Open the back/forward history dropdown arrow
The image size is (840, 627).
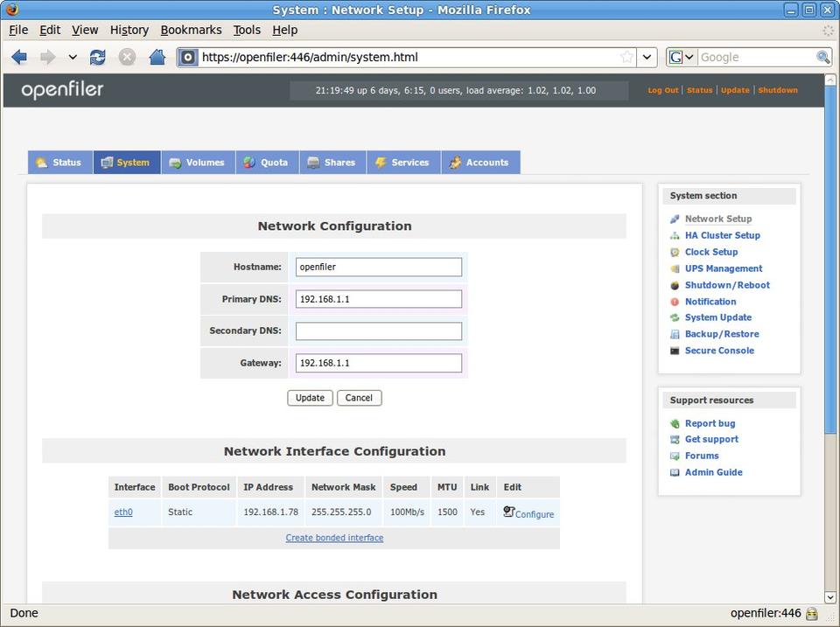coord(73,57)
